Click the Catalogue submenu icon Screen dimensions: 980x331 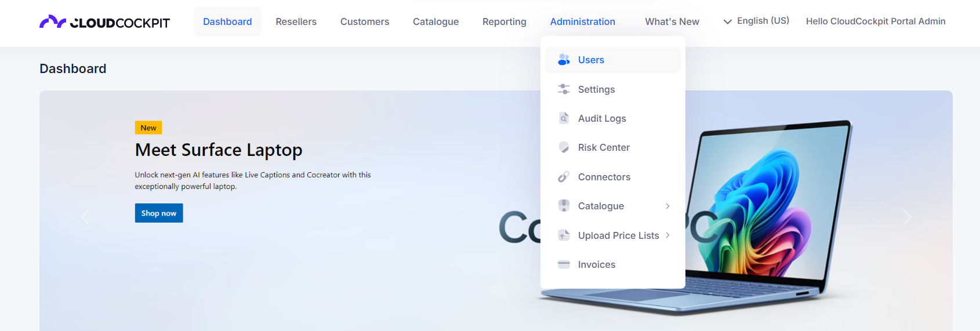564,206
